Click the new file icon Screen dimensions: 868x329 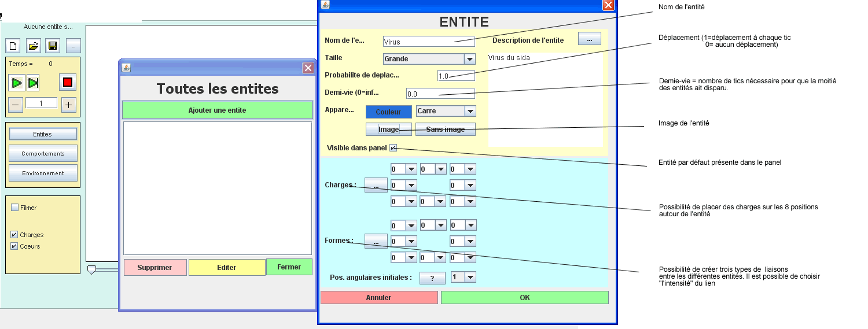click(13, 46)
